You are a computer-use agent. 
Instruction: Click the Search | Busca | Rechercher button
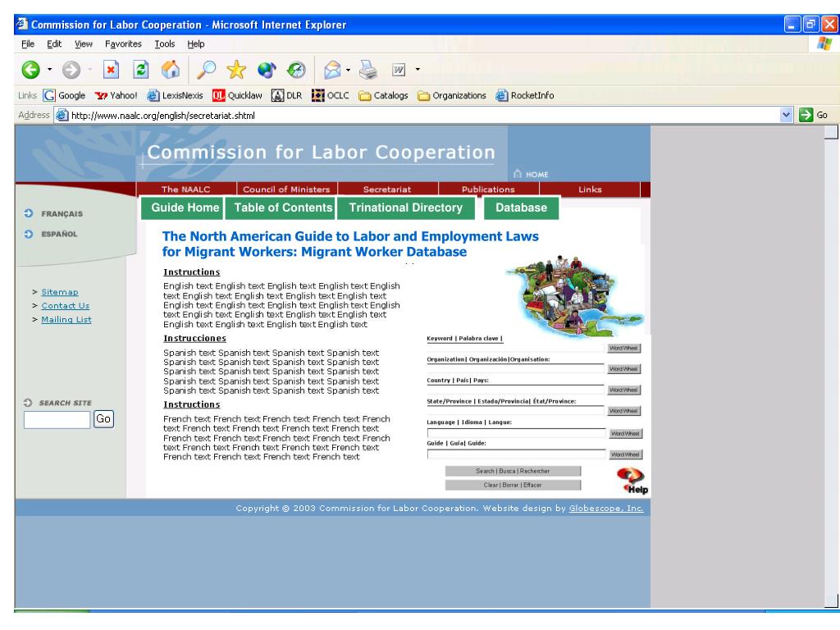(x=513, y=471)
